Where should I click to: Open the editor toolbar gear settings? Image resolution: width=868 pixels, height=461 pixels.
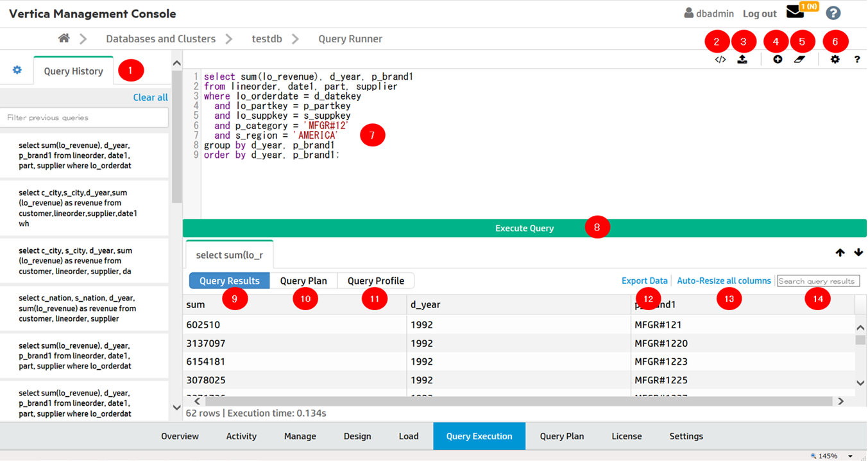835,60
